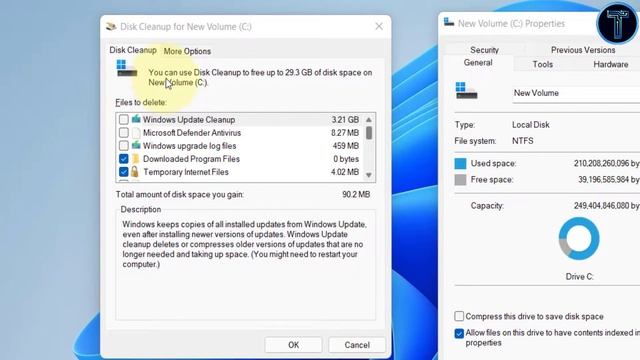Open the Previous Versions tab in Properties

tap(583, 50)
